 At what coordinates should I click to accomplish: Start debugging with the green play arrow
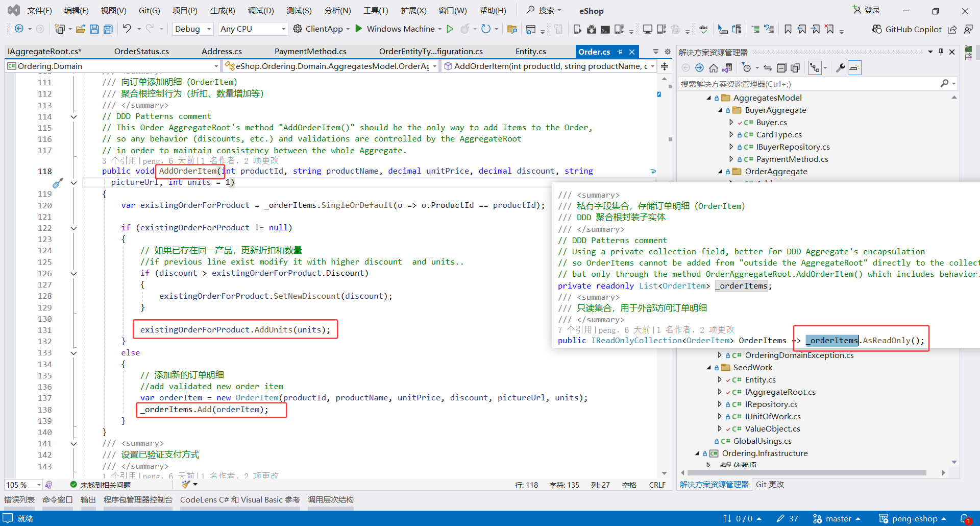click(x=359, y=29)
